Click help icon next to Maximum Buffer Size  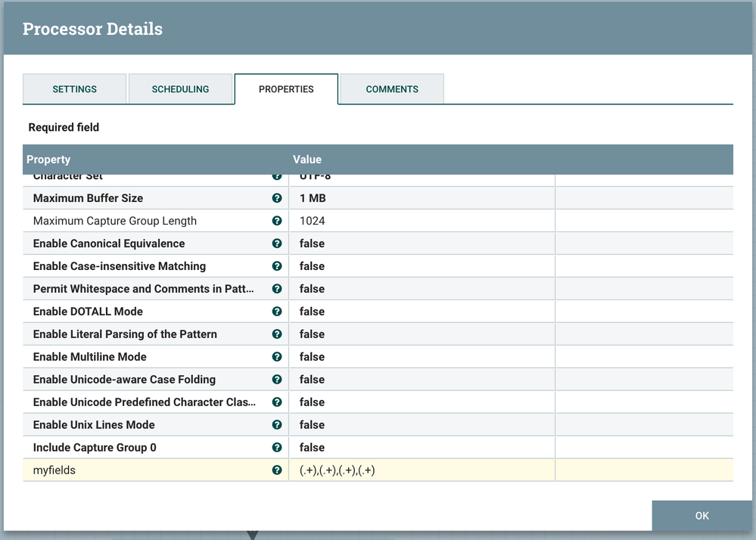tap(277, 198)
